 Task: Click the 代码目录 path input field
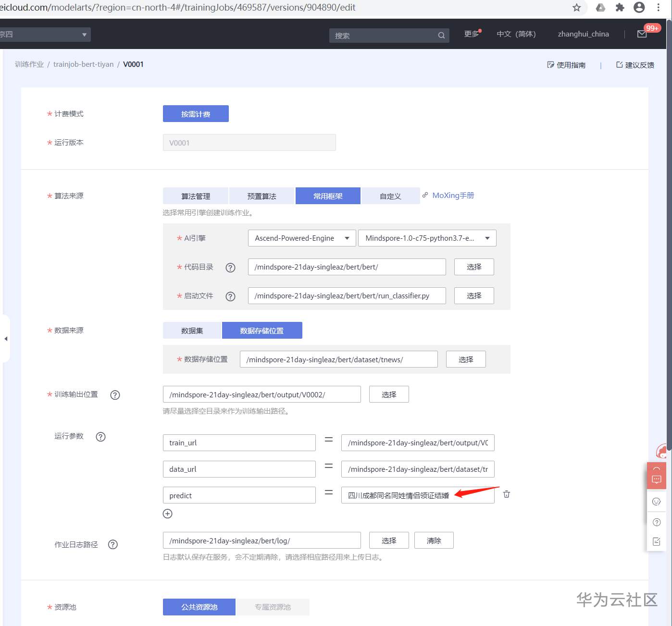[x=347, y=267]
